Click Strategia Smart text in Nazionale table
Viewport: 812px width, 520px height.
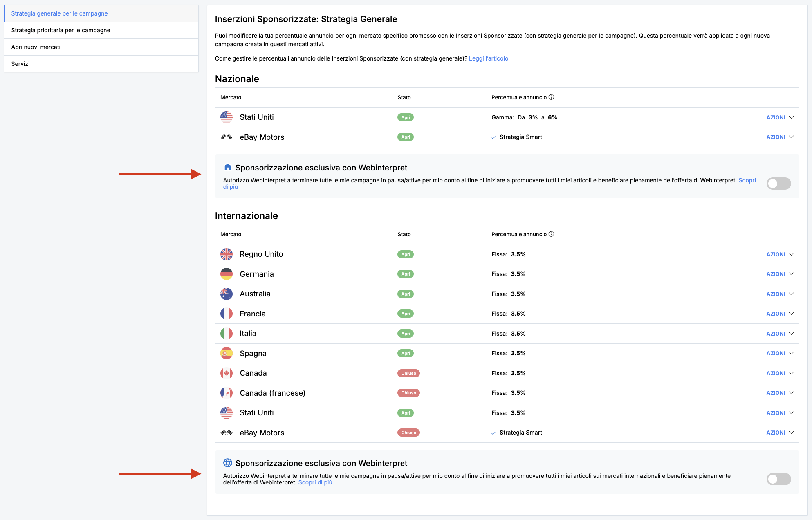[520, 137]
